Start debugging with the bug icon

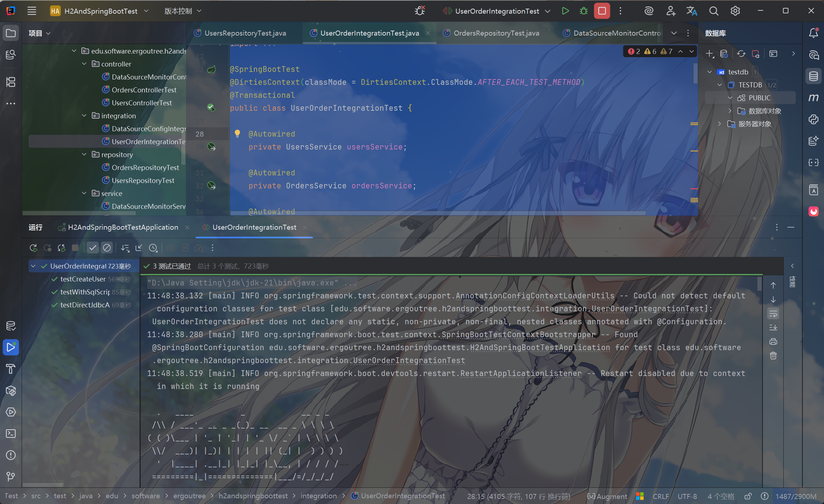click(x=583, y=11)
